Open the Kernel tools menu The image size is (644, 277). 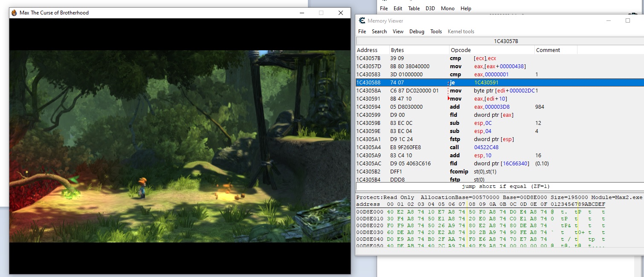pyautogui.click(x=461, y=32)
